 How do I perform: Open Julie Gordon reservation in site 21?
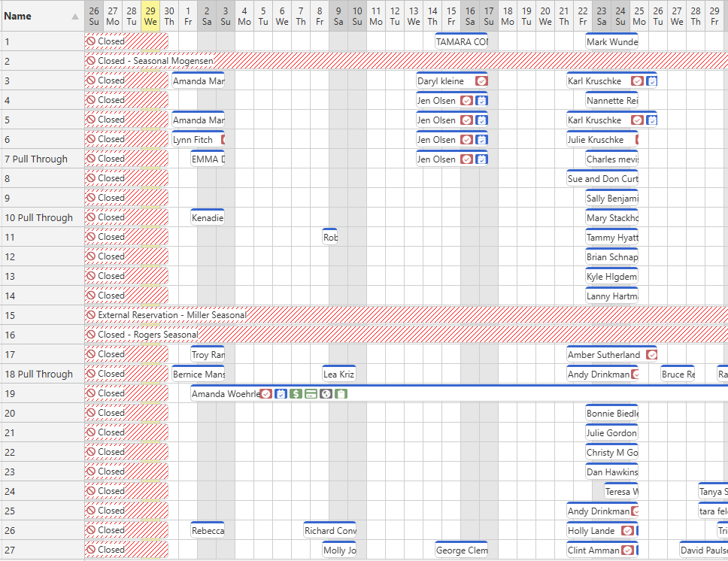tap(612, 433)
